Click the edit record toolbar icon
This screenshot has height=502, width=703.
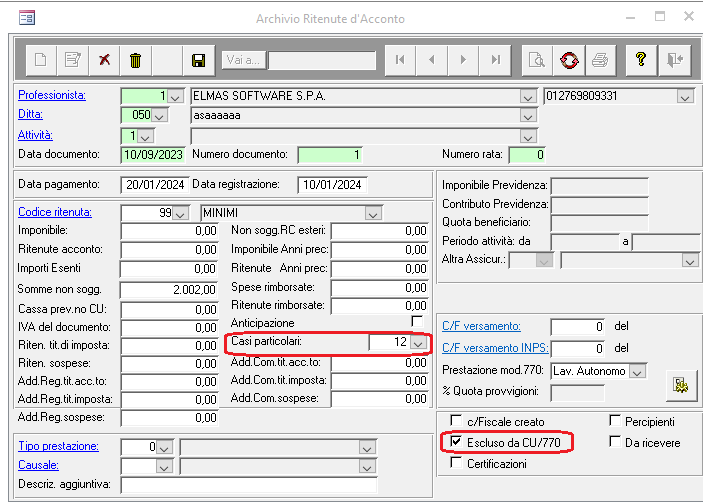[x=73, y=60]
